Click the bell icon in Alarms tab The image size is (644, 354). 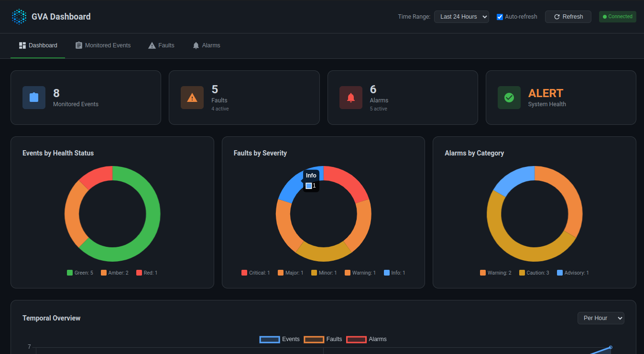[196, 45]
